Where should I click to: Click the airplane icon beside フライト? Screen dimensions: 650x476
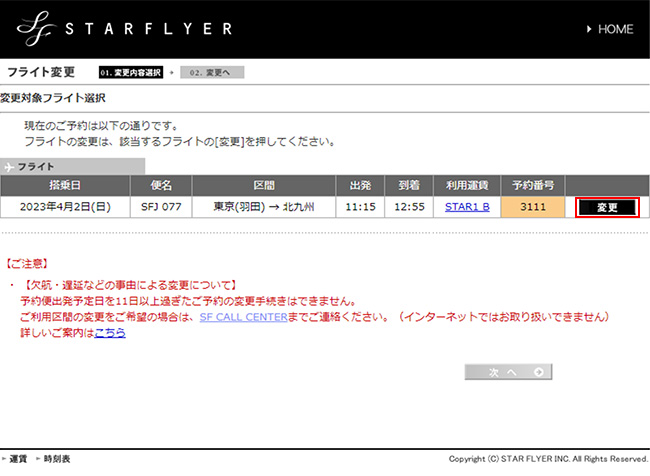[10, 167]
